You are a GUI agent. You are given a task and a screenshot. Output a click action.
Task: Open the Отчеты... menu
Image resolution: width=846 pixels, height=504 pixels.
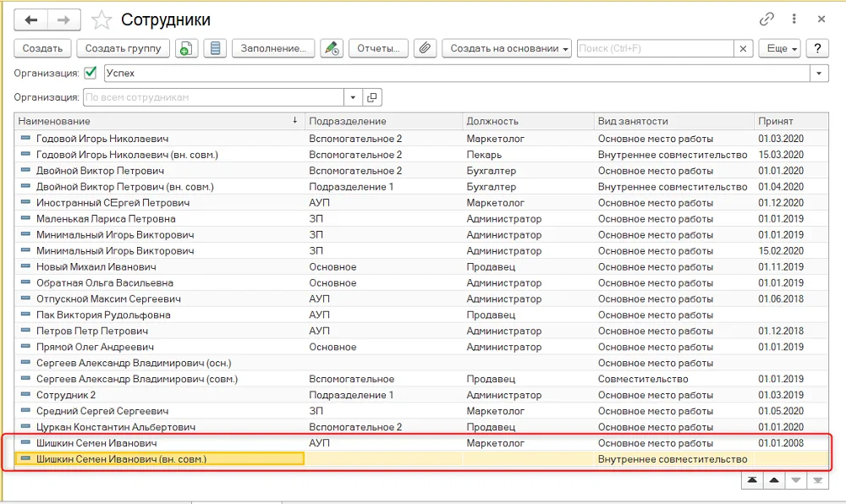click(x=378, y=48)
